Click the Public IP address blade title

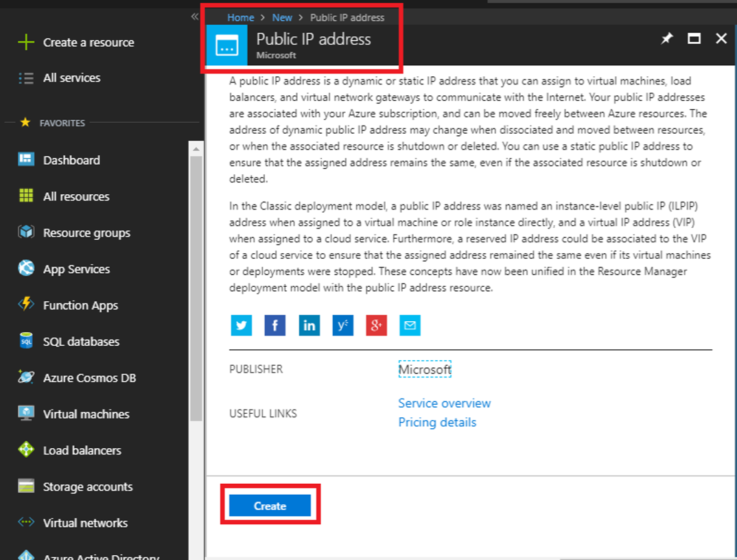[x=314, y=39]
